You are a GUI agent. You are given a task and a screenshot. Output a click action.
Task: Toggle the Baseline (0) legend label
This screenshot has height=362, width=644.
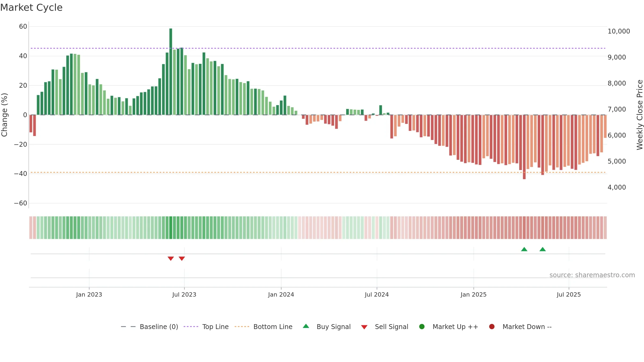click(x=159, y=327)
